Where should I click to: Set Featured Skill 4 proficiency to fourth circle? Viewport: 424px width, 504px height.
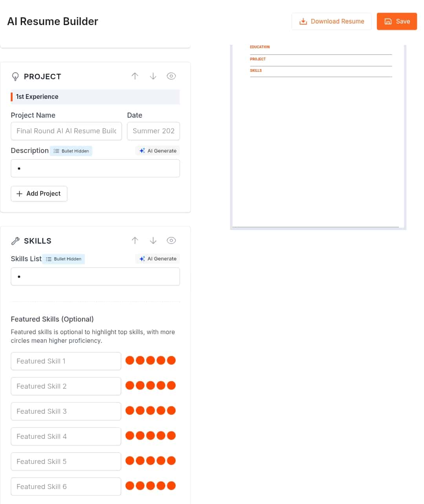(x=161, y=435)
